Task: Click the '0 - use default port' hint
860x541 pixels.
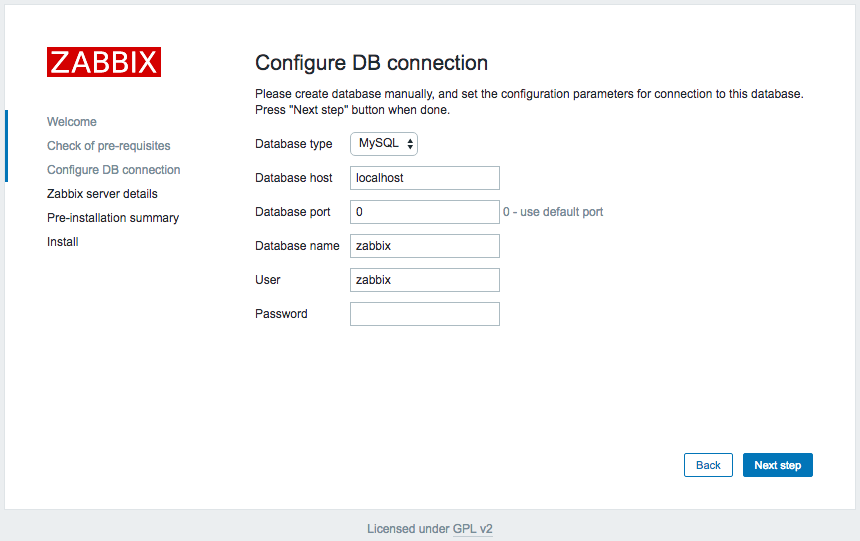Action: (x=553, y=212)
